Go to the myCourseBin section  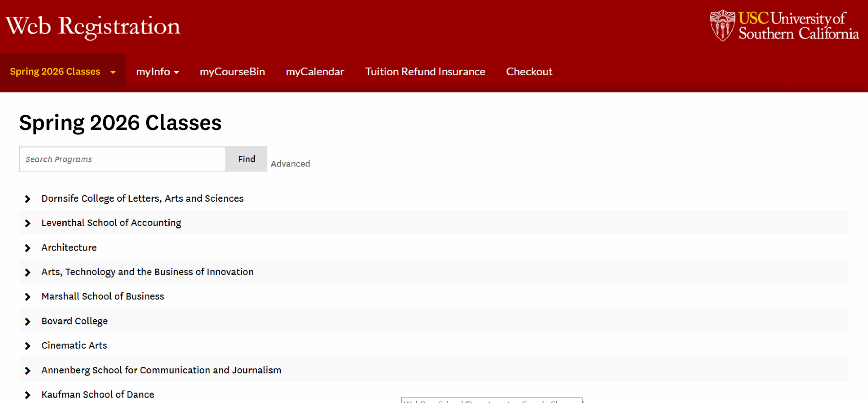232,72
